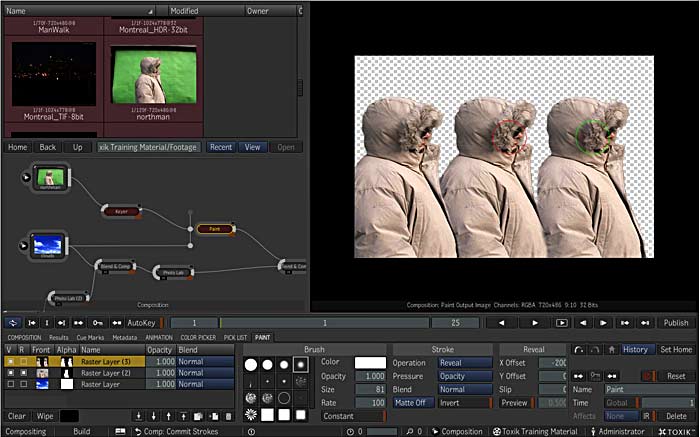Click the set keyframe key icon

[x=97, y=323]
